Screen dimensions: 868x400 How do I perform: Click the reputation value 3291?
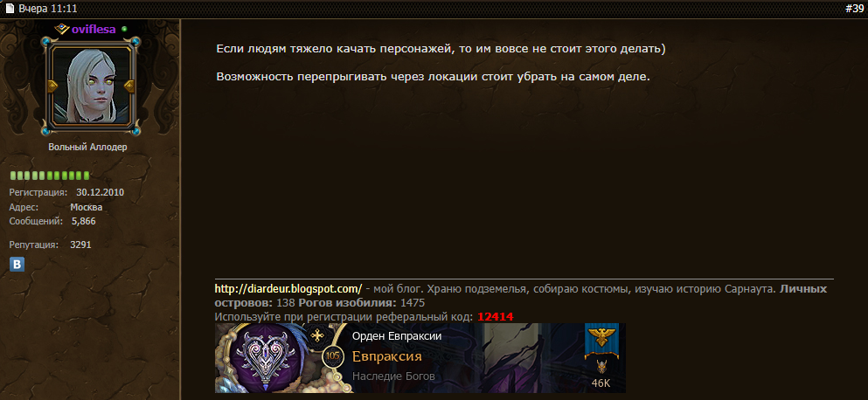pos(80,245)
